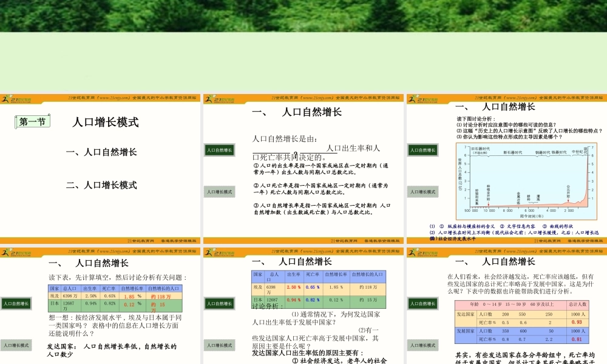Click the outline item 一、人口自然增长 on the title slide

point(101,152)
